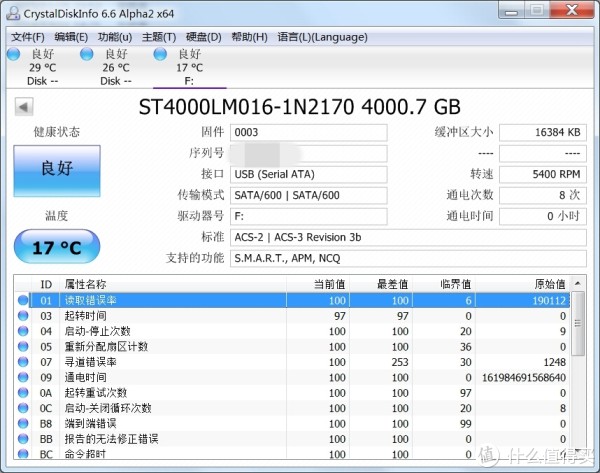Viewport: 600px width, 473px height.
Task: Click the power on hours field 0 小时
Action: (543, 217)
